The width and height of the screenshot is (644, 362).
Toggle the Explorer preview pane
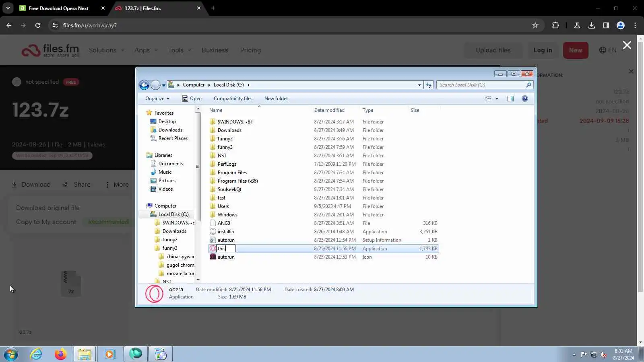click(x=510, y=99)
